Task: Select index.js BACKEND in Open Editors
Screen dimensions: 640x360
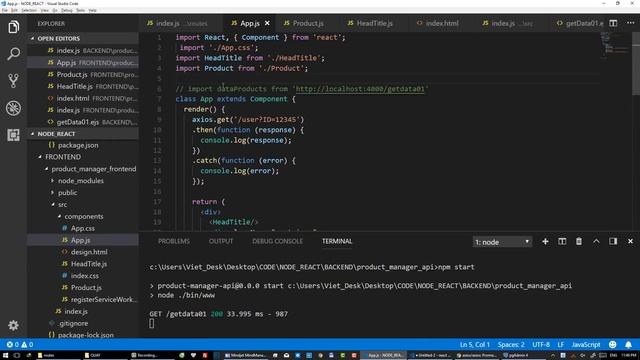Action: tap(83, 51)
